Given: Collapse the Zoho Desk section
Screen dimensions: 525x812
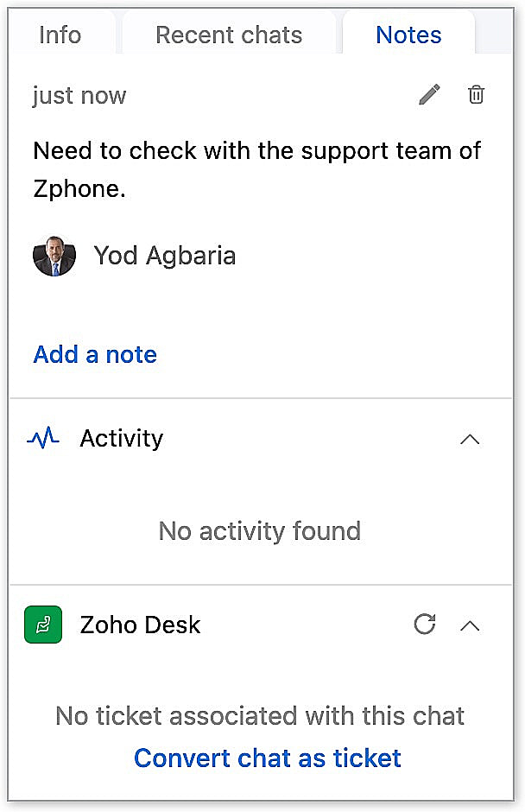Looking at the screenshot, I should coord(470,625).
